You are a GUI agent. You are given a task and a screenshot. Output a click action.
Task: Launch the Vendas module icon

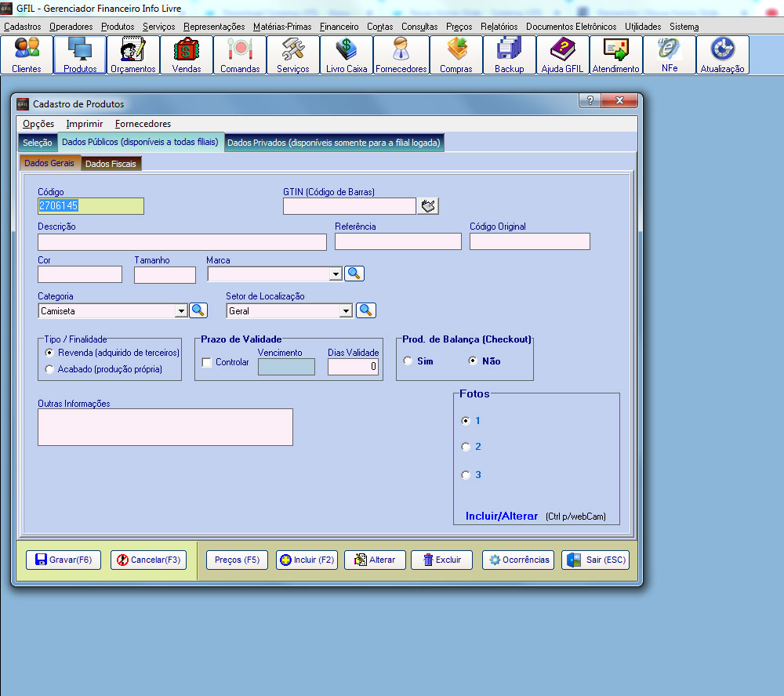pyautogui.click(x=187, y=55)
